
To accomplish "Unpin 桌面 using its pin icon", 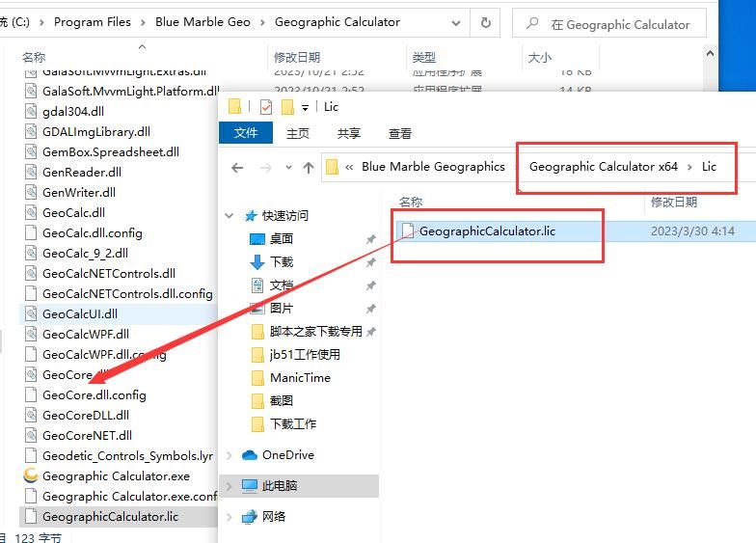I will click(370, 239).
